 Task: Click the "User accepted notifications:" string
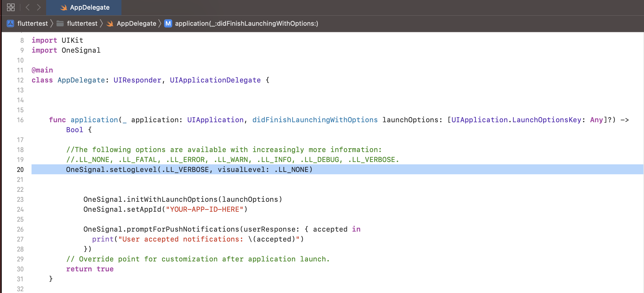(x=181, y=239)
